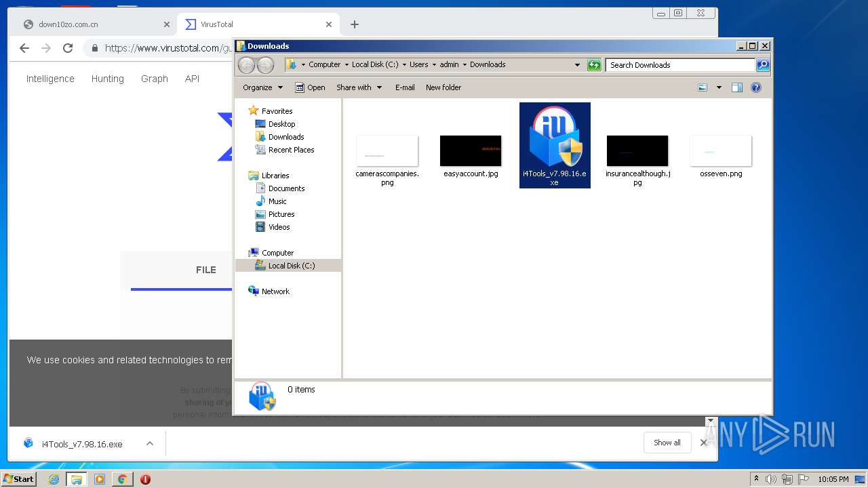Image resolution: width=868 pixels, height=488 pixels.
Task: Open the Windows Start menu
Action: click(x=19, y=479)
